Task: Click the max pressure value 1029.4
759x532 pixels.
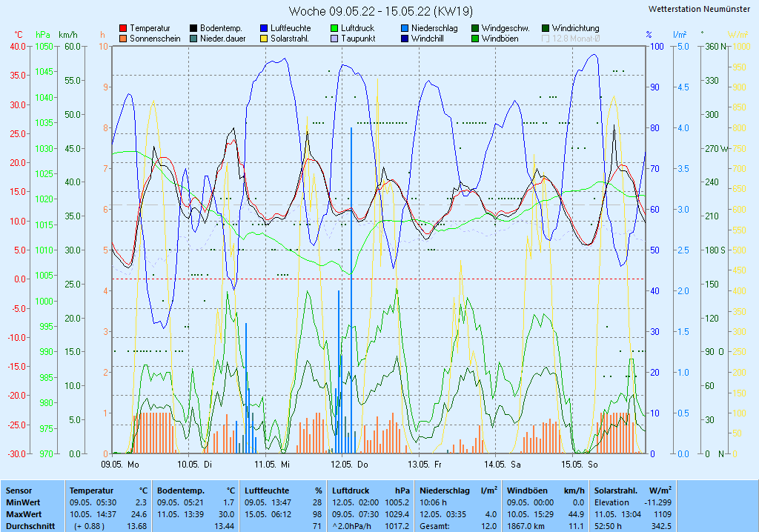Action: click(397, 514)
